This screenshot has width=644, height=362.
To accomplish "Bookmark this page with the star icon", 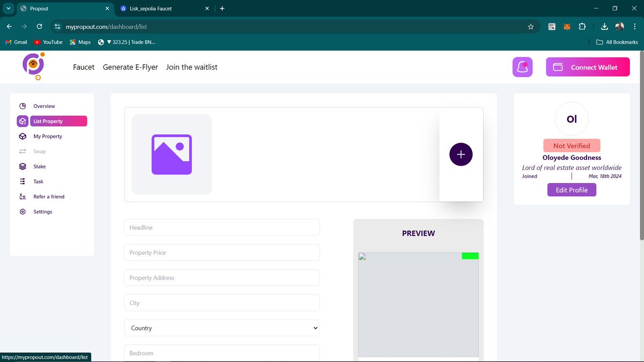I will pos(531,26).
